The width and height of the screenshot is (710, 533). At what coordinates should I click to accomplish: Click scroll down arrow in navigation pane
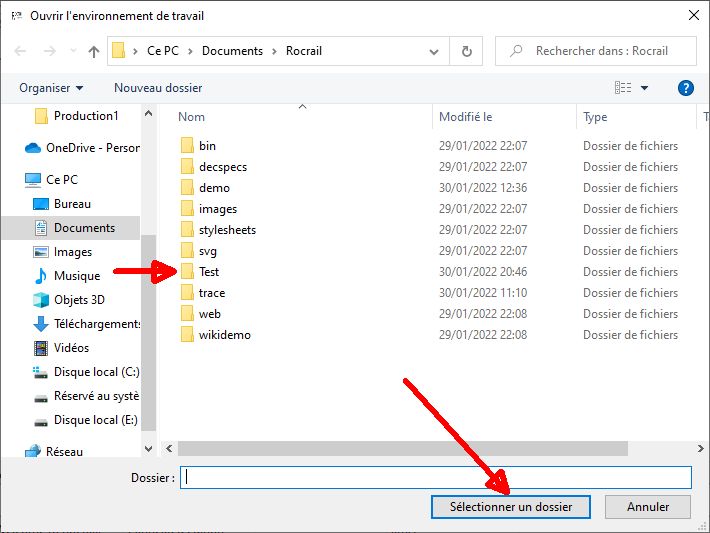[148, 448]
